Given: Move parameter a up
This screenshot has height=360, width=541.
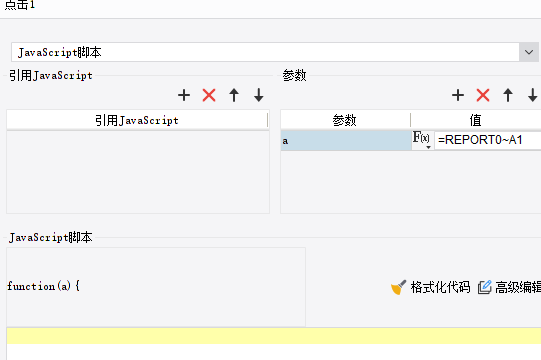Looking at the screenshot, I should click(508, 95).
